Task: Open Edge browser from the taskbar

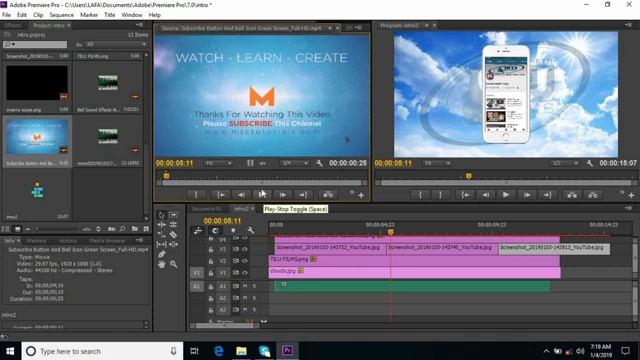Action: click(218, 351)
